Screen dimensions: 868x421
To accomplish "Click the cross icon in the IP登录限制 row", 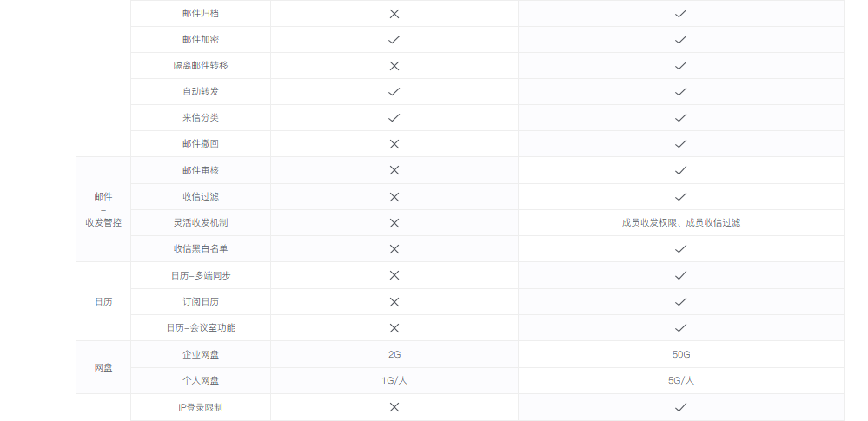I will tap(394, 407).
